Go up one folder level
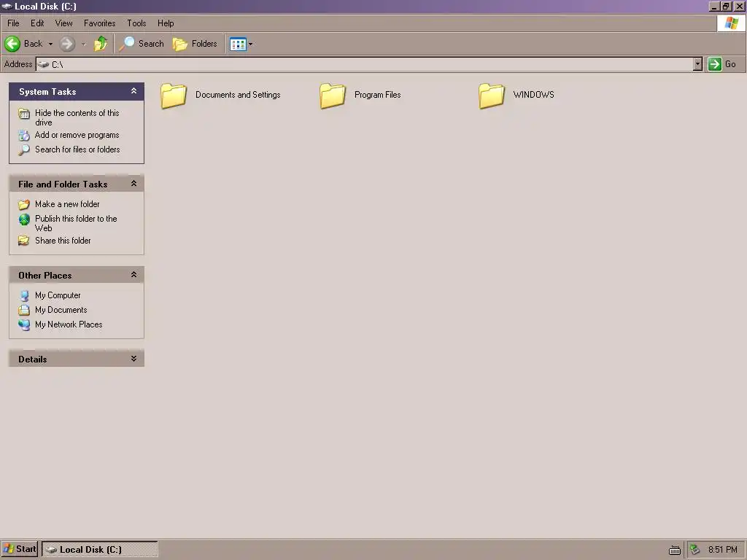The image size is (747, 560). pyautogui.click(x=101, y=44)
